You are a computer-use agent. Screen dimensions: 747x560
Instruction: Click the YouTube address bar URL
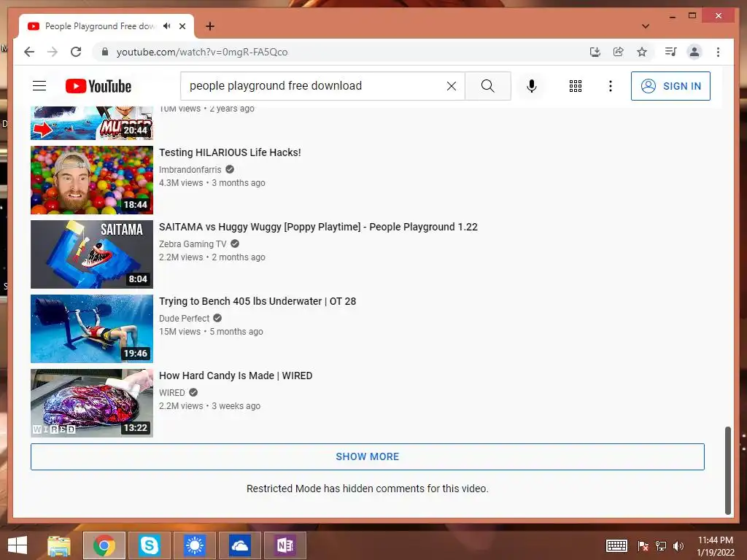click(202, 52)
